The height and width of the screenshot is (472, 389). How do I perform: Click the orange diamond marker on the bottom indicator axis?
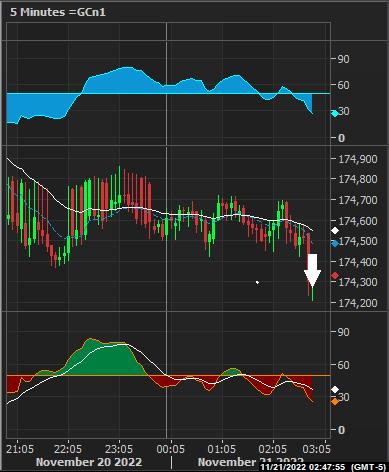335,402
